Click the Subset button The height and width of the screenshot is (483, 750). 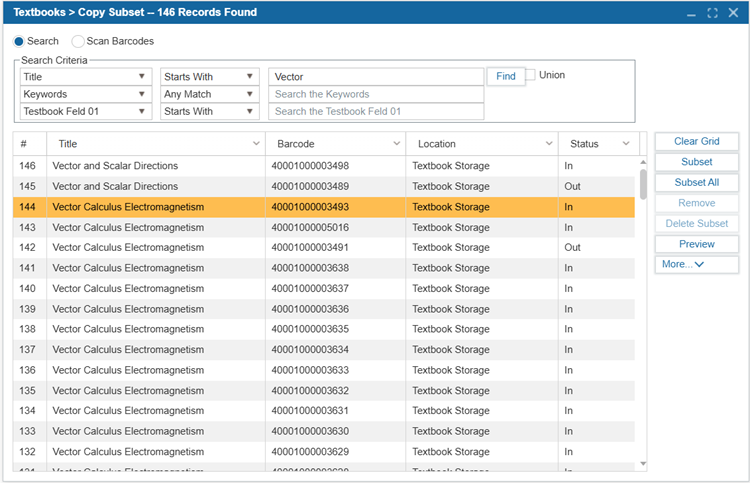pyautogui.click(x=696, y=162)
